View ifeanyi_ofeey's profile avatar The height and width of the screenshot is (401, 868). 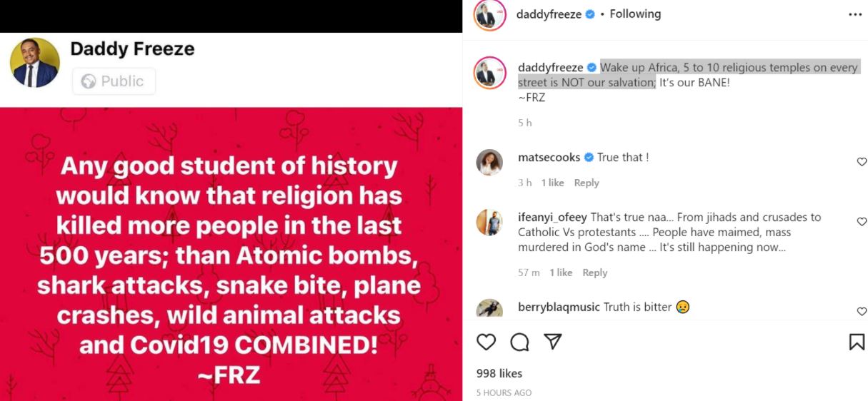pos(489,223)
